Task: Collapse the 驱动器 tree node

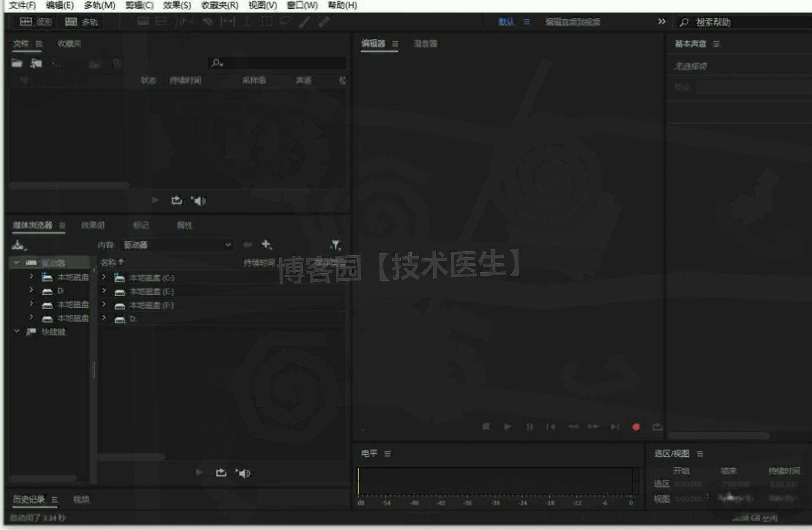Action: tap(16, 262)
